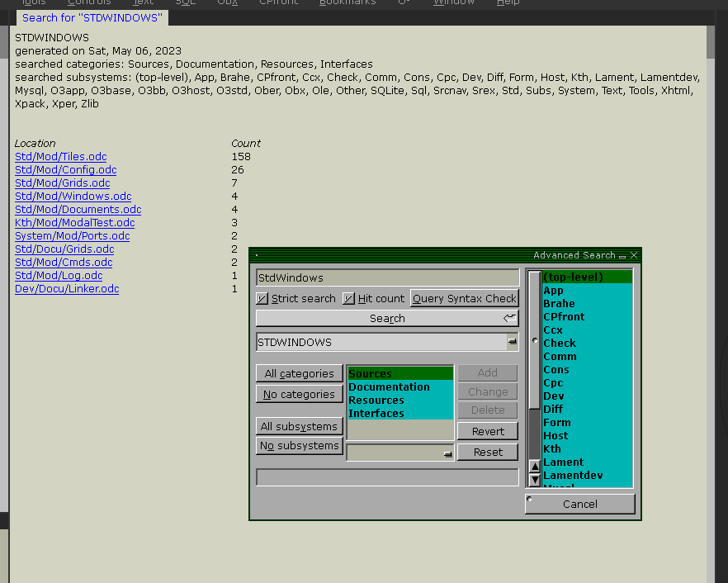This screenshot has height=583, width=728.
Task: Open the STDWINDOWS search history dropdown
Action: 512,342
